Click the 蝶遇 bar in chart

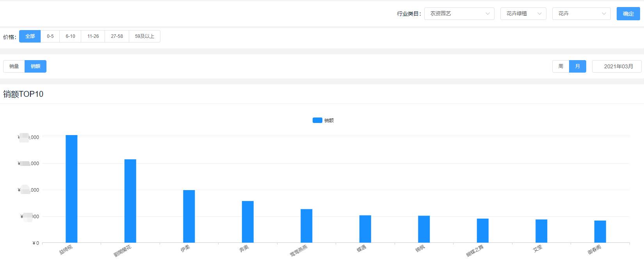pyautogui.click(x=365, y=229)
